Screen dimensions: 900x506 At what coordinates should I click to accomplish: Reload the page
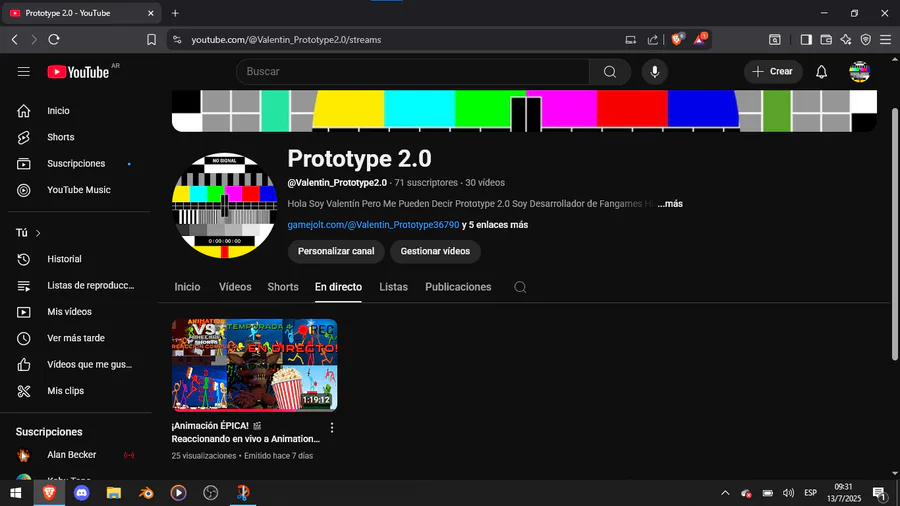[54, 40]
